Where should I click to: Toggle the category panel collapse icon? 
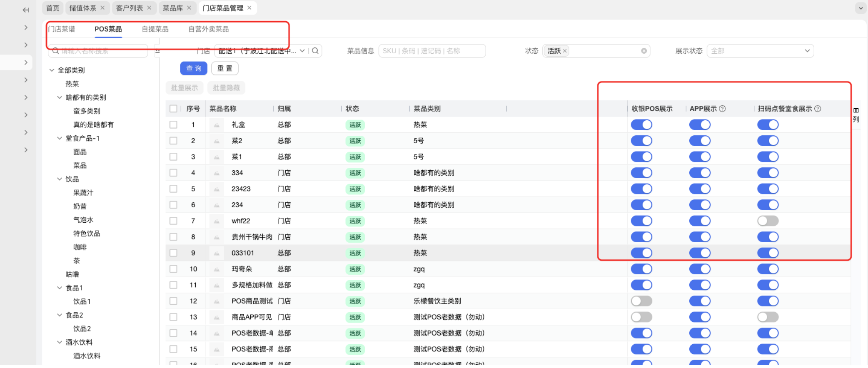(157, 51)
